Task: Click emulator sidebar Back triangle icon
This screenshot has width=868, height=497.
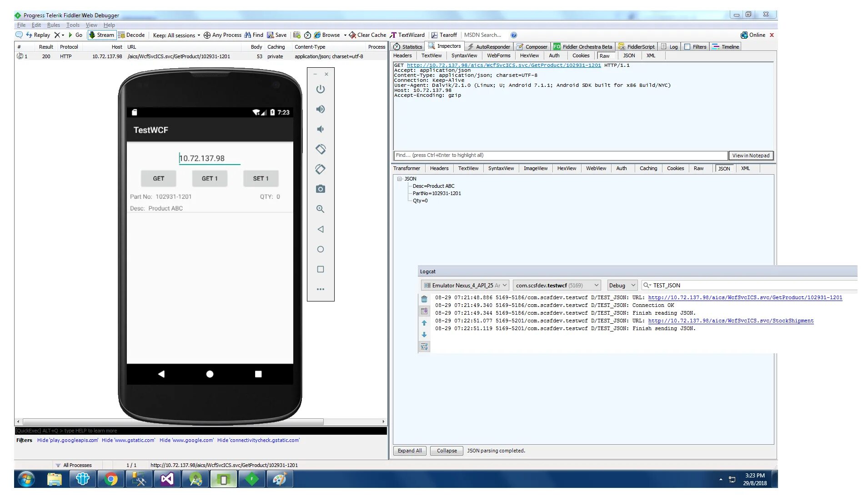Action: pyautogui.click(x=321, y=229)
